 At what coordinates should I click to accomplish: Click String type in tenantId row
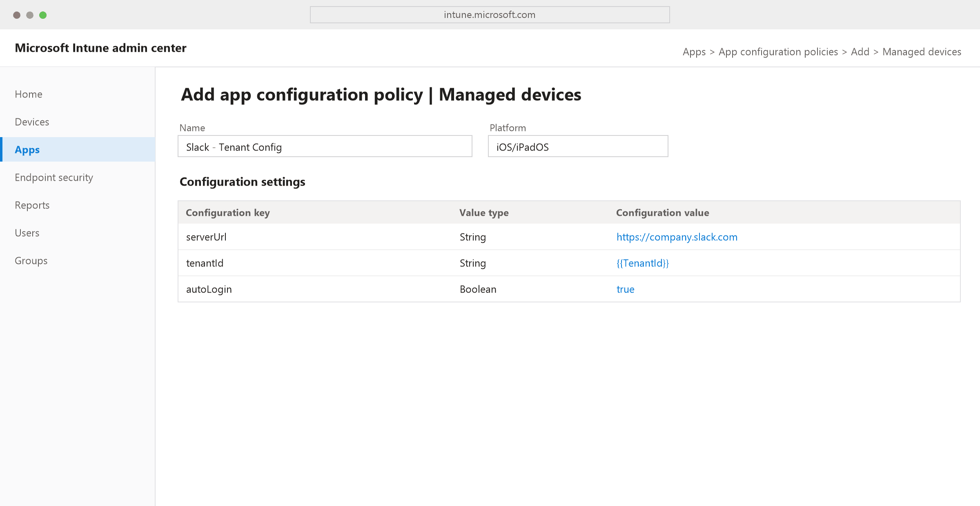tap(473, 263)
